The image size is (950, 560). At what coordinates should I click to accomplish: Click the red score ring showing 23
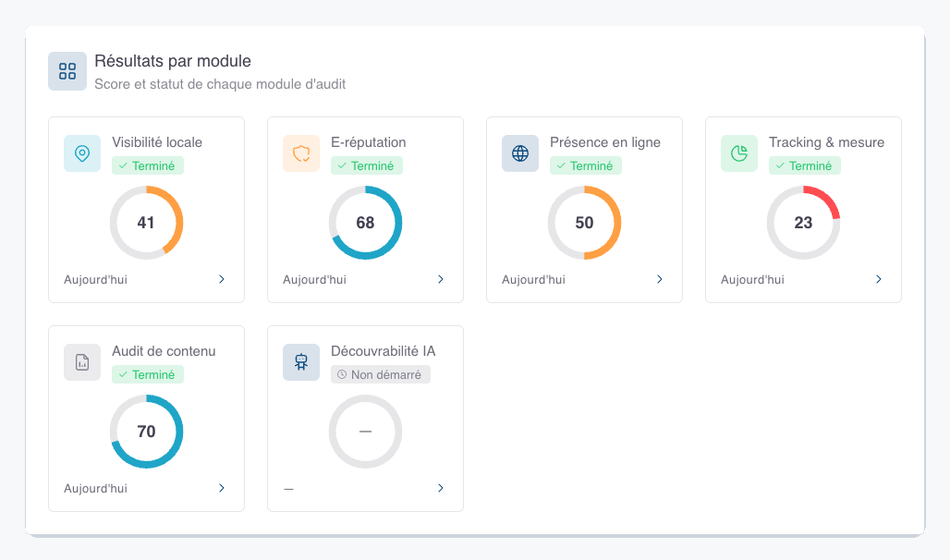[803, 223]
